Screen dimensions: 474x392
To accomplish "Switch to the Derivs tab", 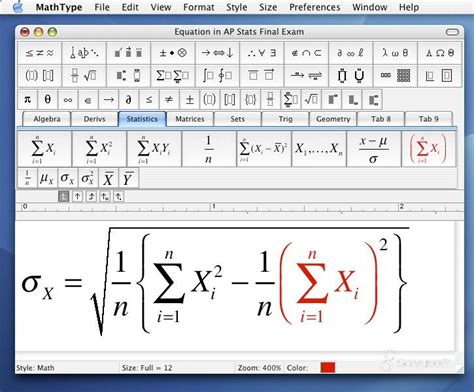I will 94,119.
